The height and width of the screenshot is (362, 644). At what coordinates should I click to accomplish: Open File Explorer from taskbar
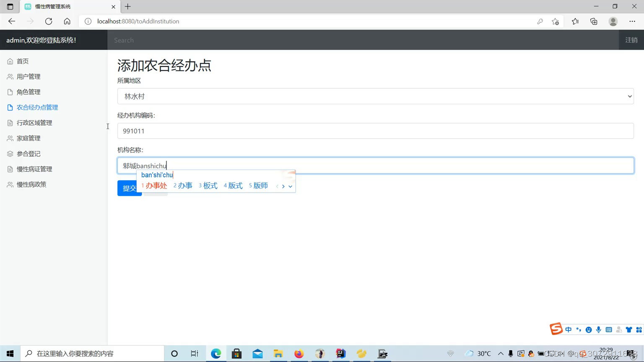pyautogui.click(x=278, y=354)
